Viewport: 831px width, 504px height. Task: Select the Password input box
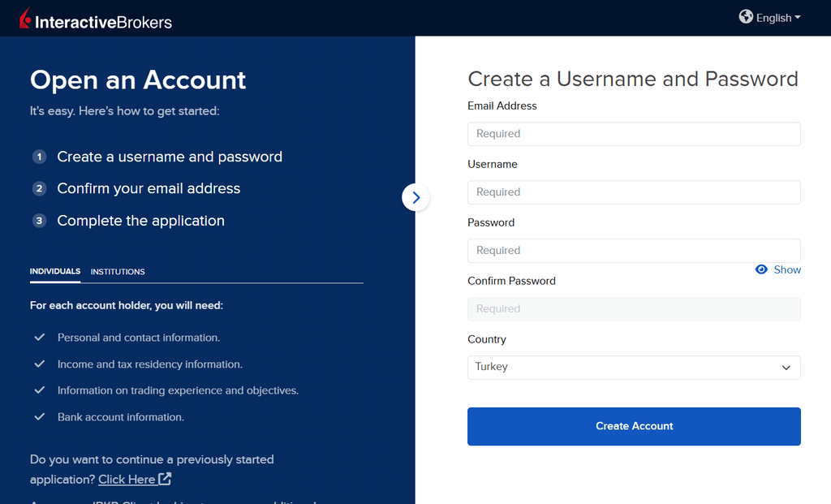click(634, 251)
